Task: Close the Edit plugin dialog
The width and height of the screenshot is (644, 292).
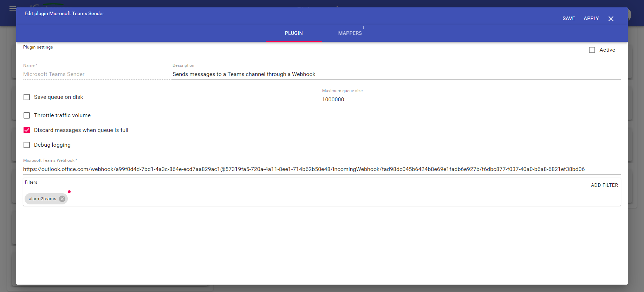Action: point(611,19)
